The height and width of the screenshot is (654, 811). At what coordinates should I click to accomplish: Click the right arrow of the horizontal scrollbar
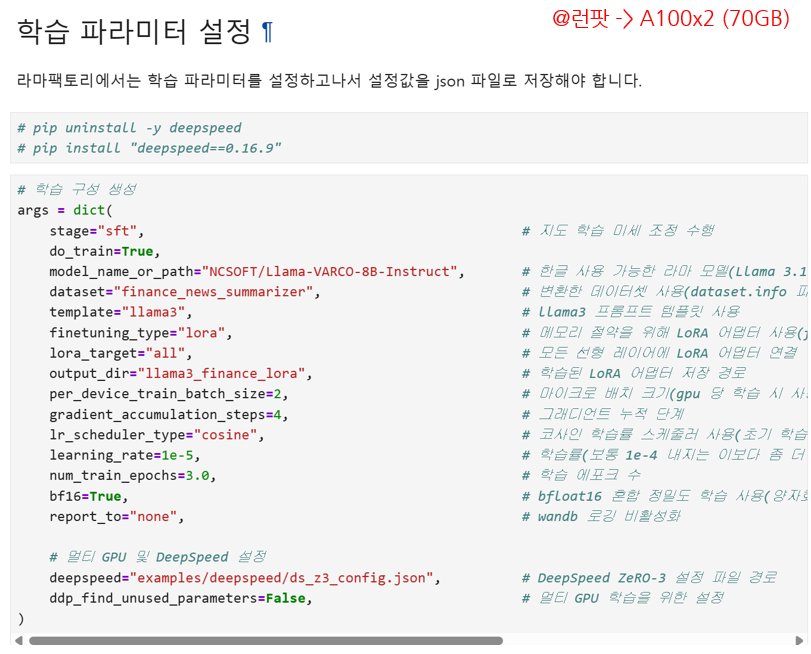(x=799, y=641)
